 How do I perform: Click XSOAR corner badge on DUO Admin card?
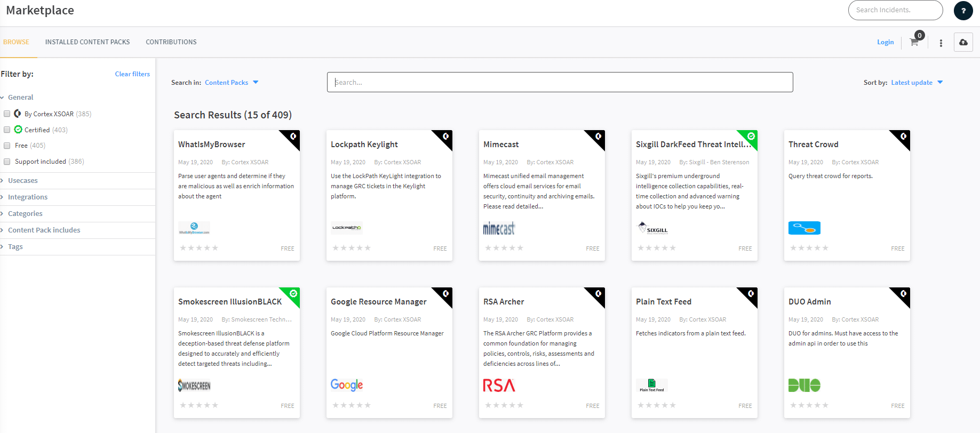903,294
